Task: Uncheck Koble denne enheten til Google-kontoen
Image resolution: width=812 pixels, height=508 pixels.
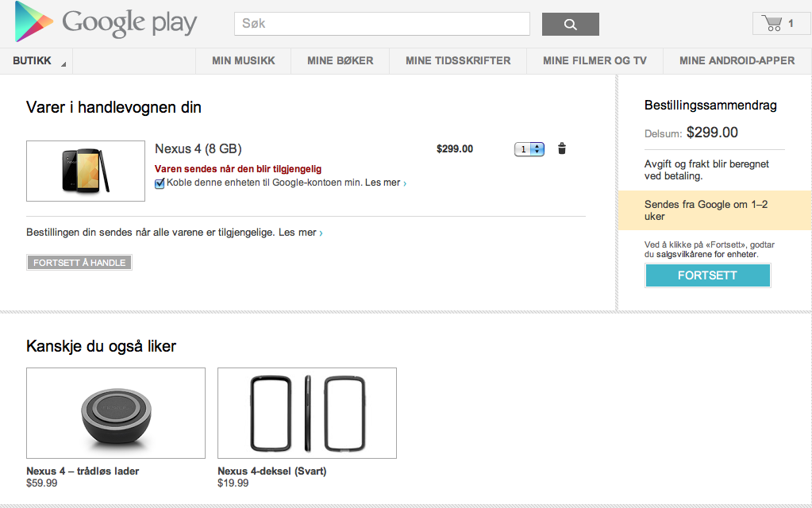Action: pyautogui.click(x=160, y=183)
